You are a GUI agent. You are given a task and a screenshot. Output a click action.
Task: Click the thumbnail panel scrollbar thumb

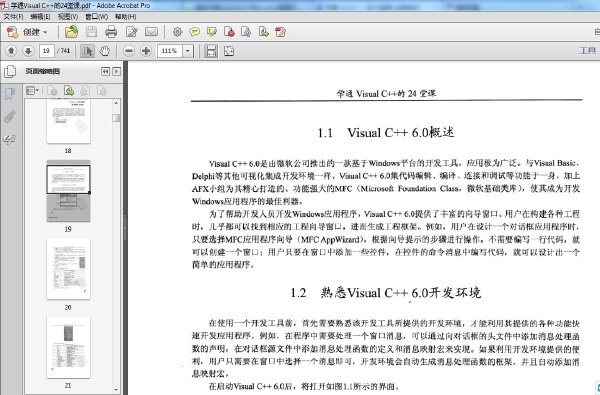[116, 118]
